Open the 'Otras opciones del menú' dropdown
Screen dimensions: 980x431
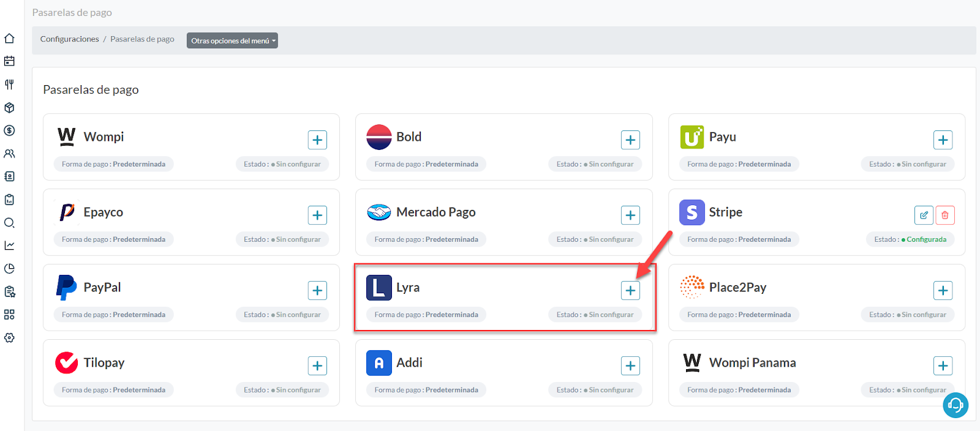pyautogui.click(x=232, y=40)
